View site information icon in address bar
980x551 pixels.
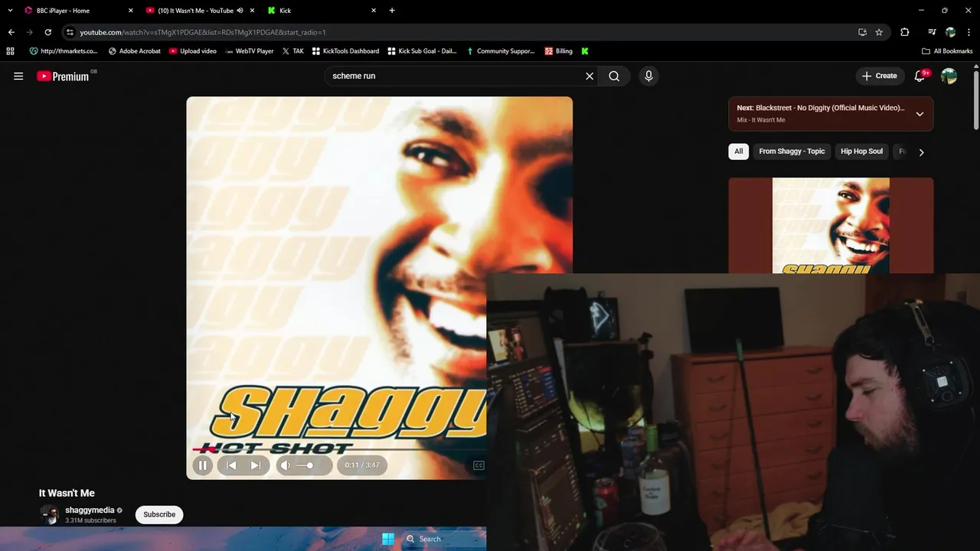70,32
